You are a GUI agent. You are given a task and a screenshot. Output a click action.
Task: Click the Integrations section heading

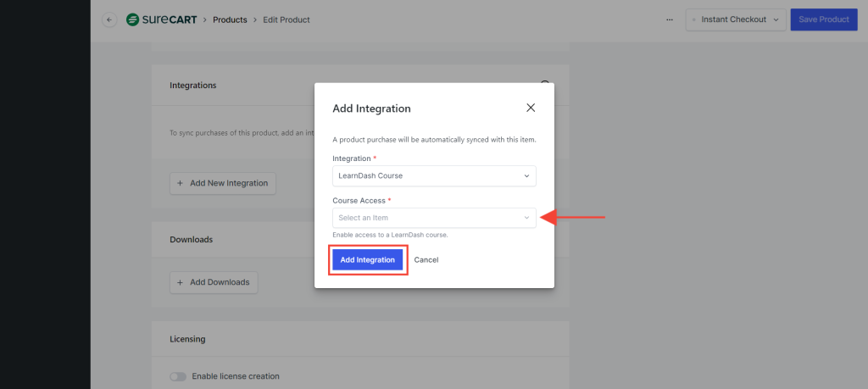pos(193,86)
